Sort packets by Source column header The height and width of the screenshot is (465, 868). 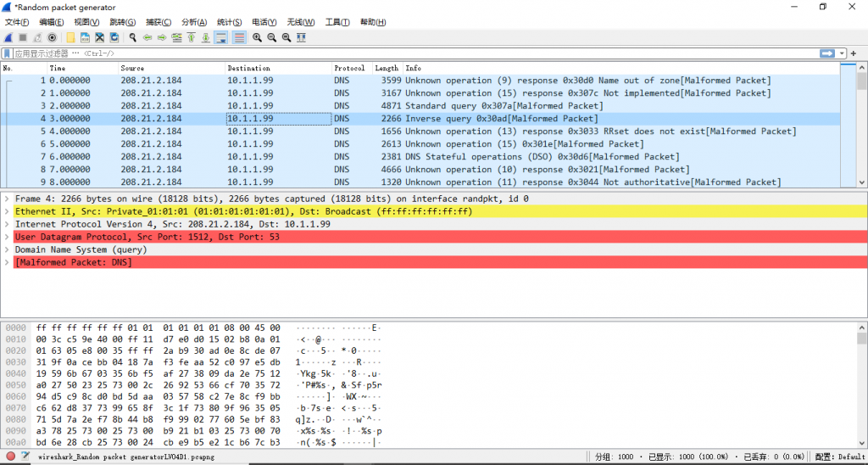coord(171,68)
